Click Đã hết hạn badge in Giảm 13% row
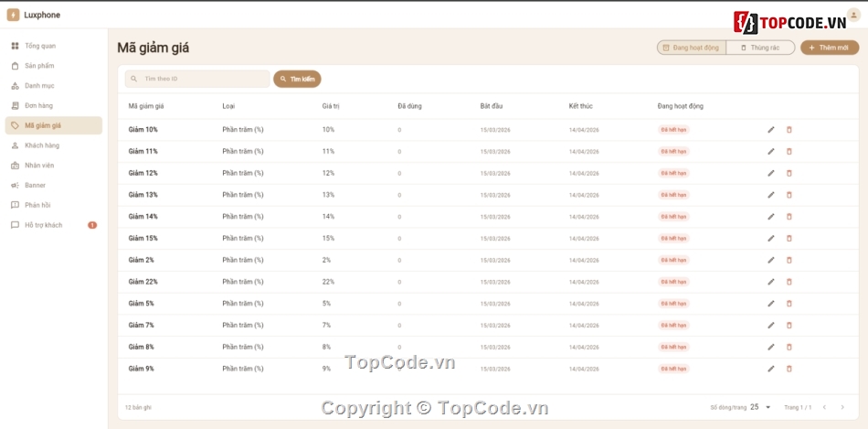The width and height of the screenshot is (868, 429). (x=673, y=195)
